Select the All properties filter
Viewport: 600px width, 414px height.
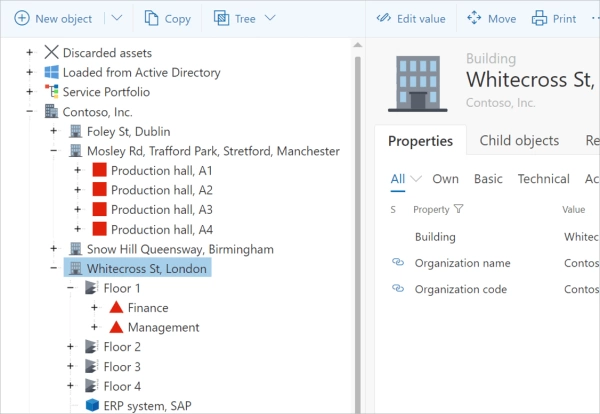[398, 179]
